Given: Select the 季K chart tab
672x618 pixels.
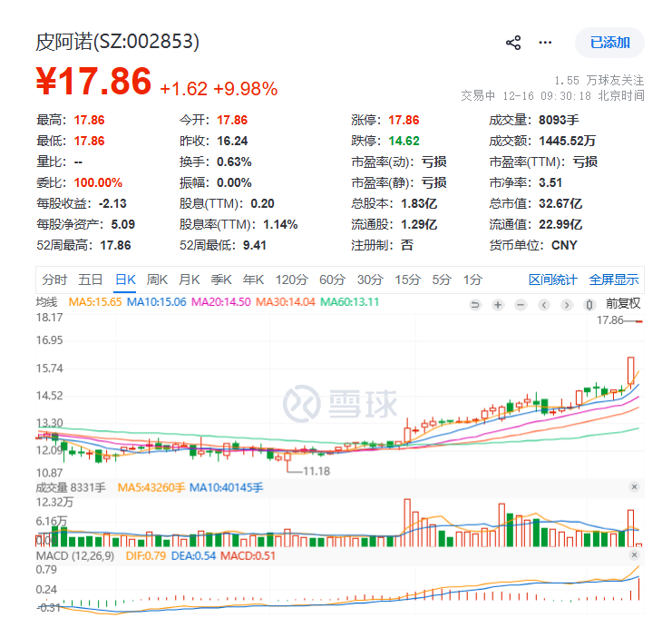Looking at the screenshot, I should [x=221, y=280].
